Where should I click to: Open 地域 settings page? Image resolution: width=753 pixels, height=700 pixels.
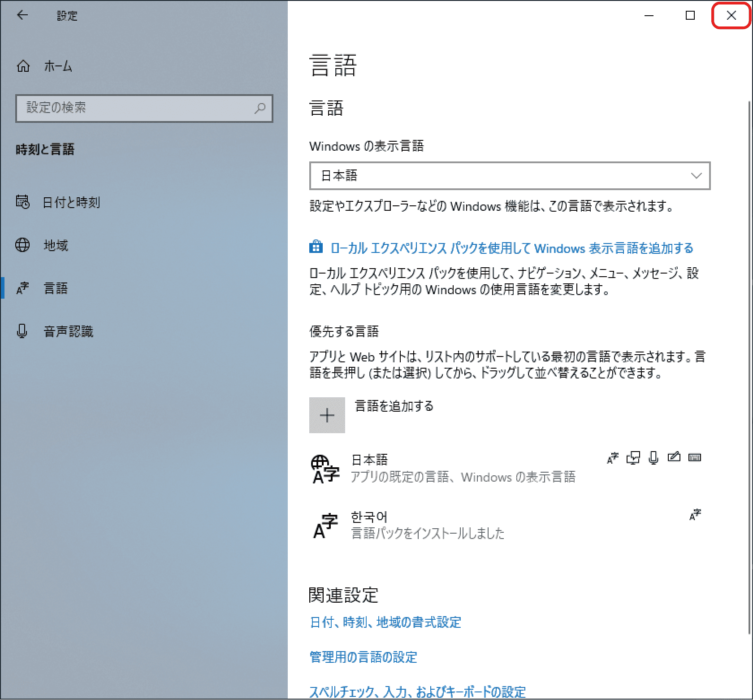click(x=42, y=245)
